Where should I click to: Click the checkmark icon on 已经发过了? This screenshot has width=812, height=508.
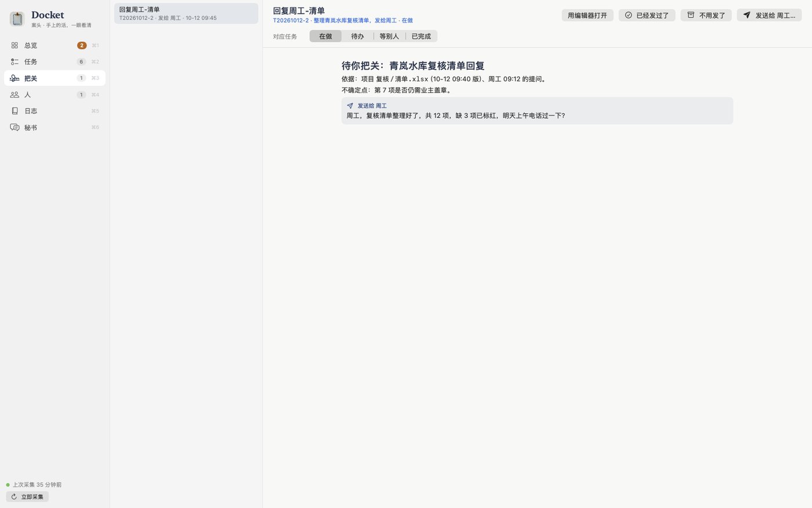[x=628, y=15]
